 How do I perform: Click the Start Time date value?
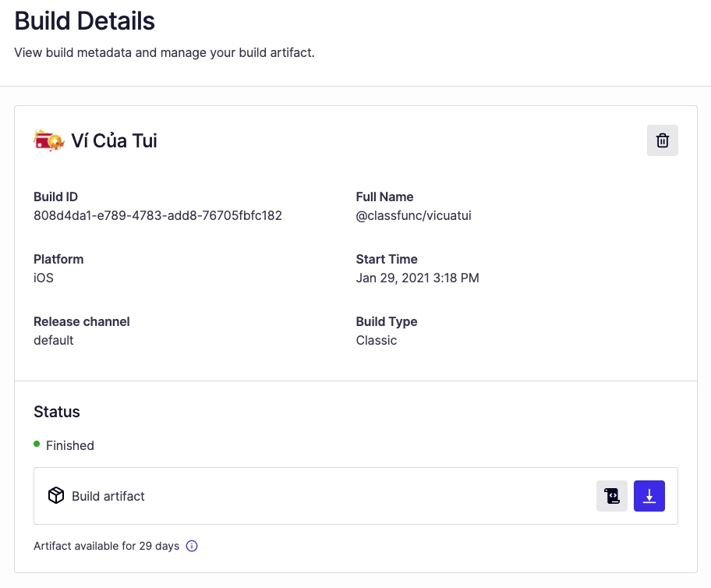pyautogui.click(x=417, y=278)
